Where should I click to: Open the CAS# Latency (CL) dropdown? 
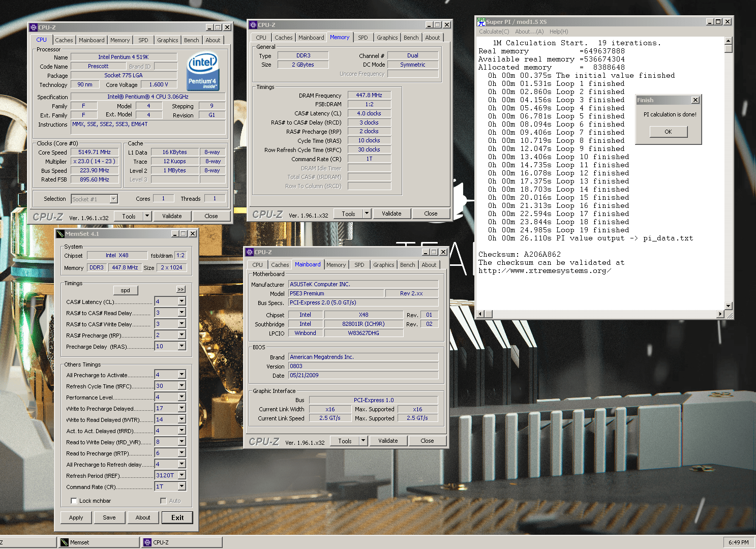[x=182, y=301]
